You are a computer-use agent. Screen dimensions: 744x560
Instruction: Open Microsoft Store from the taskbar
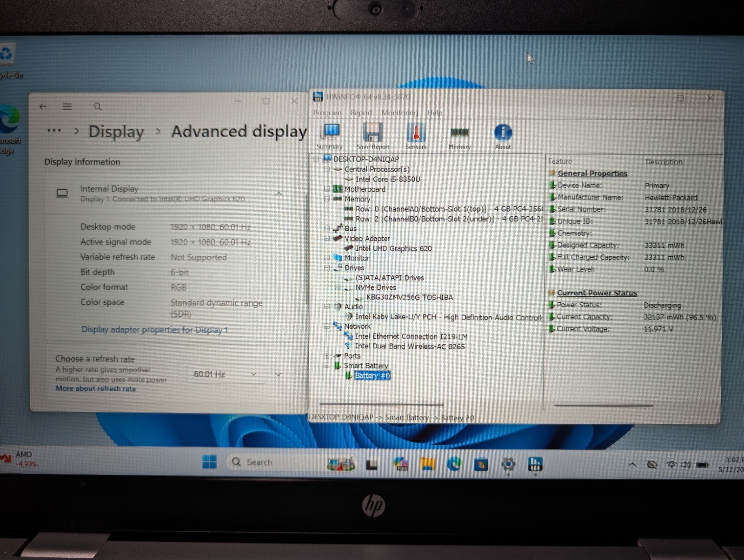coord(481,464)
